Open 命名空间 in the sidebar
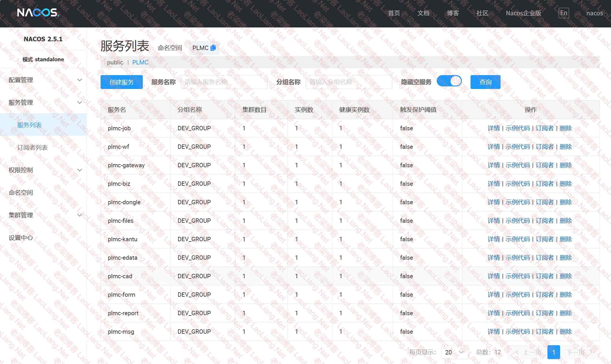This screenshot has width=611, height=364. click(21, 193)
